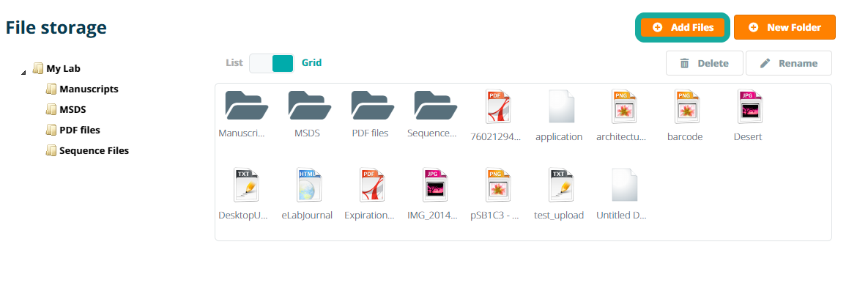868x294 pixels.
Task: Select Manuscripts in the folder tree
Action: pos(88,89)
